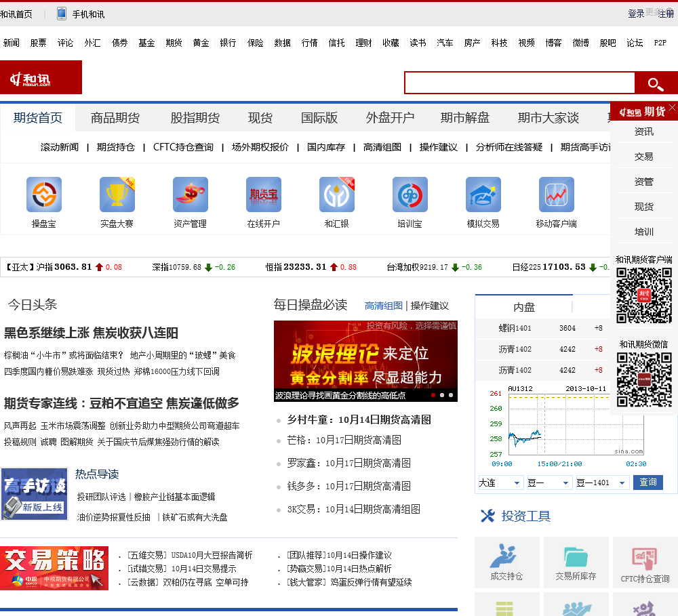
Task: Open the 和汇银 icon
Action: pos(337,195)
